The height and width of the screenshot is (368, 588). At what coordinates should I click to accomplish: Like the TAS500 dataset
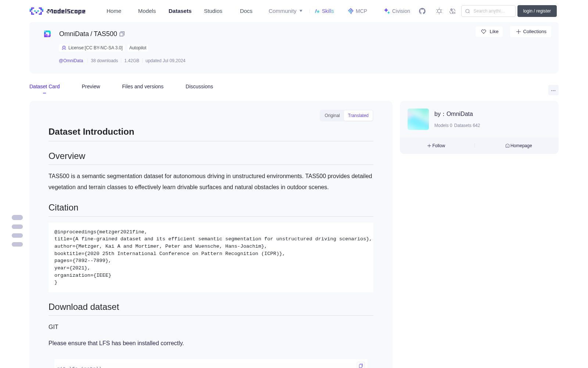click(489, 32)
